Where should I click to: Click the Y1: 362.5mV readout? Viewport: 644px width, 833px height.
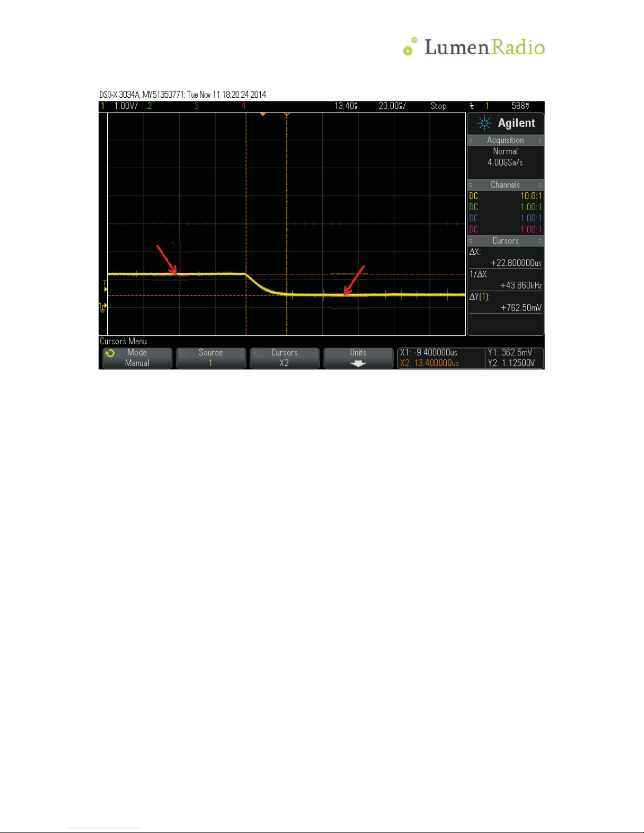pyautogui.click(x=510, y=353)
